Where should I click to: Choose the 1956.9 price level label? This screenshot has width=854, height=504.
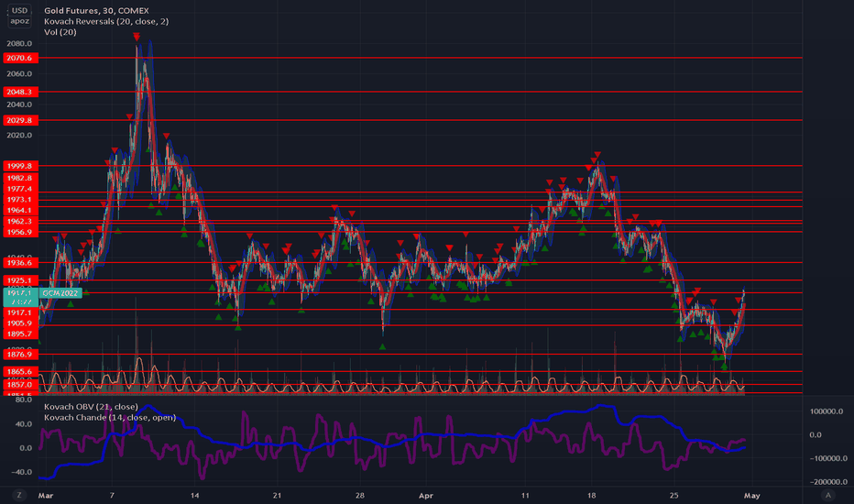[19, 232]
